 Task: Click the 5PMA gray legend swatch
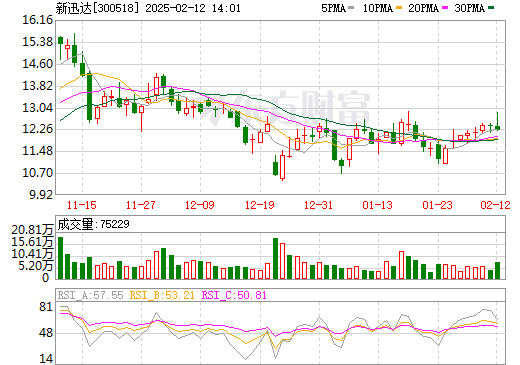(x=351, y=8)
